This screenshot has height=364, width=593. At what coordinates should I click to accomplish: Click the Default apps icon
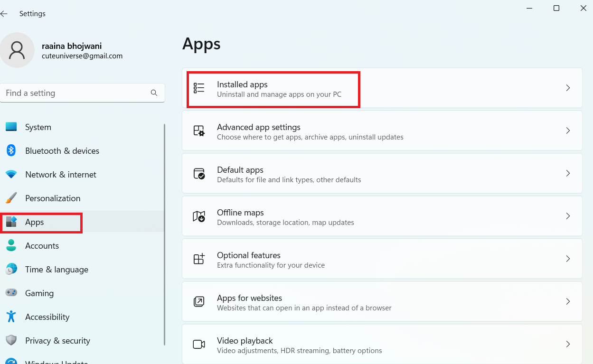[x=199, y=173]
